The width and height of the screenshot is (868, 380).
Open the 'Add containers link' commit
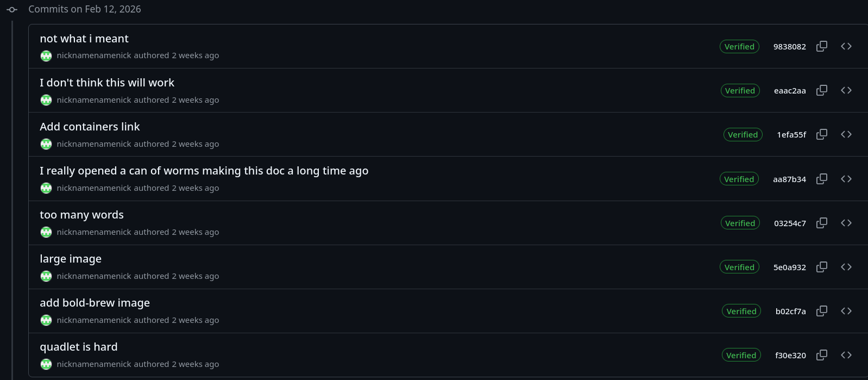[x=90, y=127]
